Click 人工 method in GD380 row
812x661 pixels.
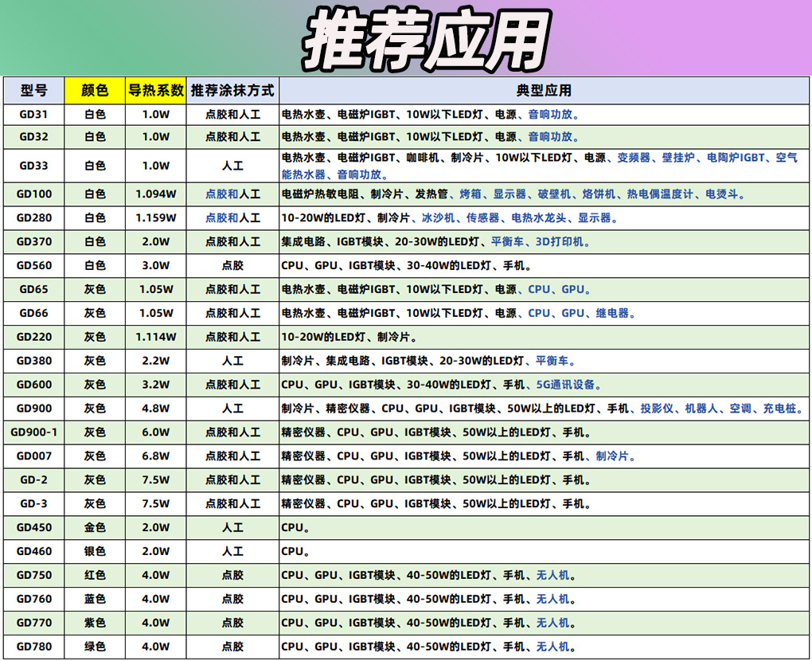click(x=232, y=361)
